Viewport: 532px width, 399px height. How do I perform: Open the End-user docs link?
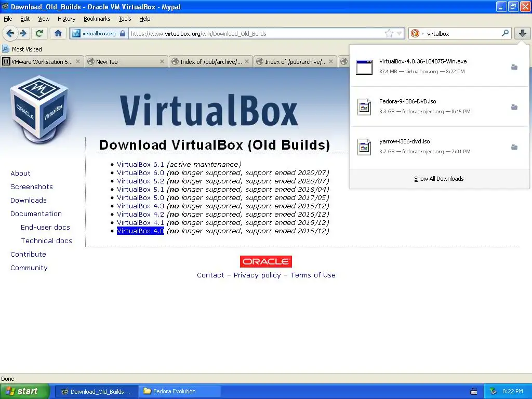[x=45, y=228]
